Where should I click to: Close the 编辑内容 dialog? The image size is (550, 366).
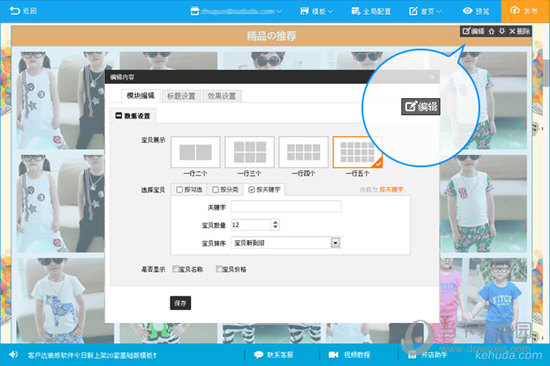tap(432, 77)
